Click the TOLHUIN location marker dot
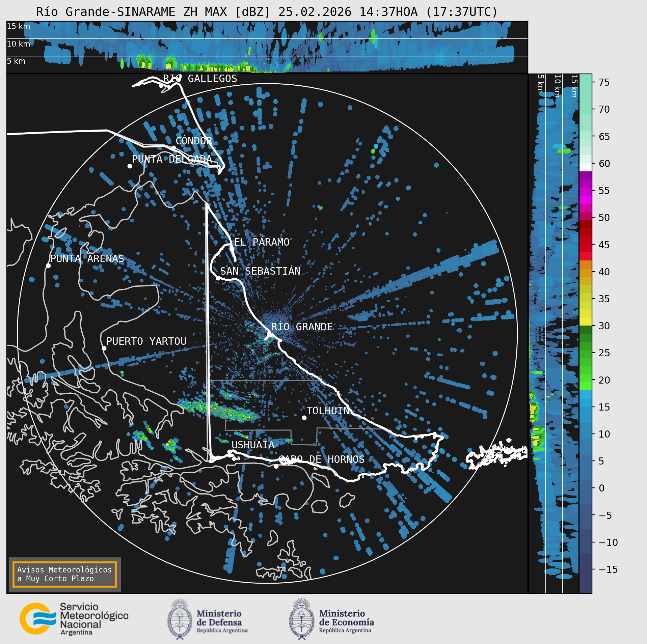 pyautogui.click(x=304, y=418)
